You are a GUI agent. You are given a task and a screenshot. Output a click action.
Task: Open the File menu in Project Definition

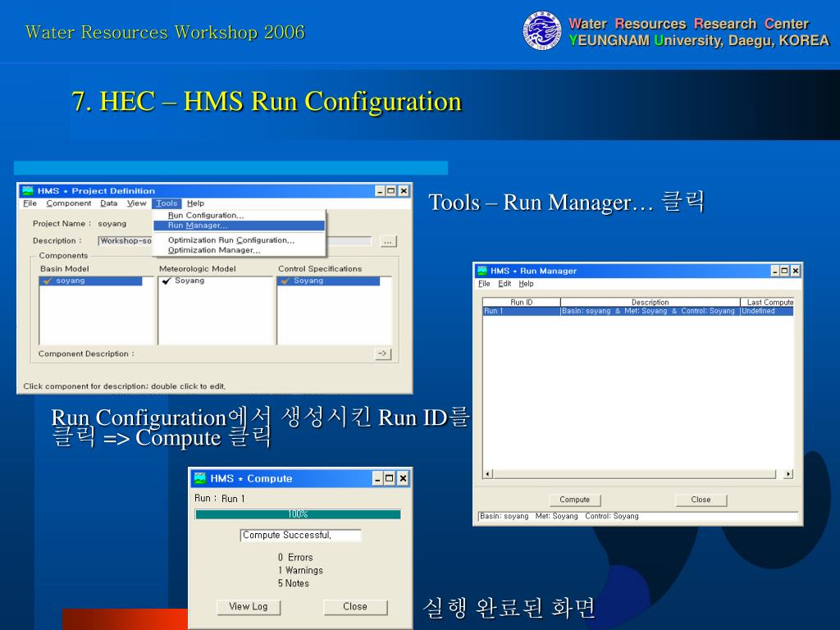coord(30,203)
